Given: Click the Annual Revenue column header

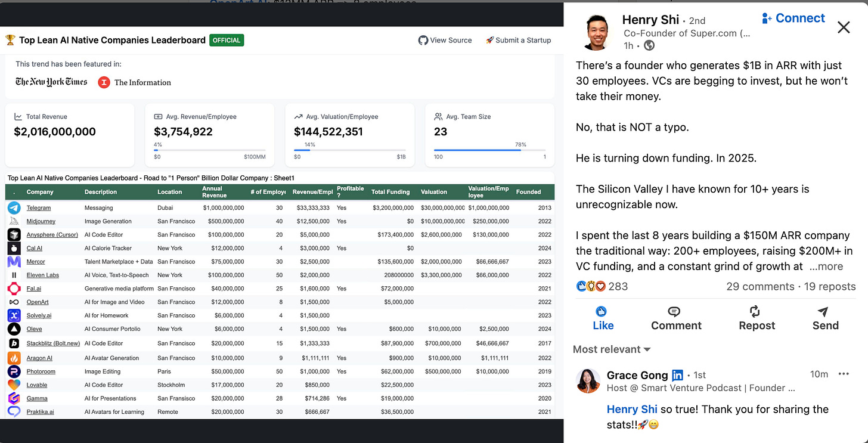Looking at the screenshot, I should point(215,192).
